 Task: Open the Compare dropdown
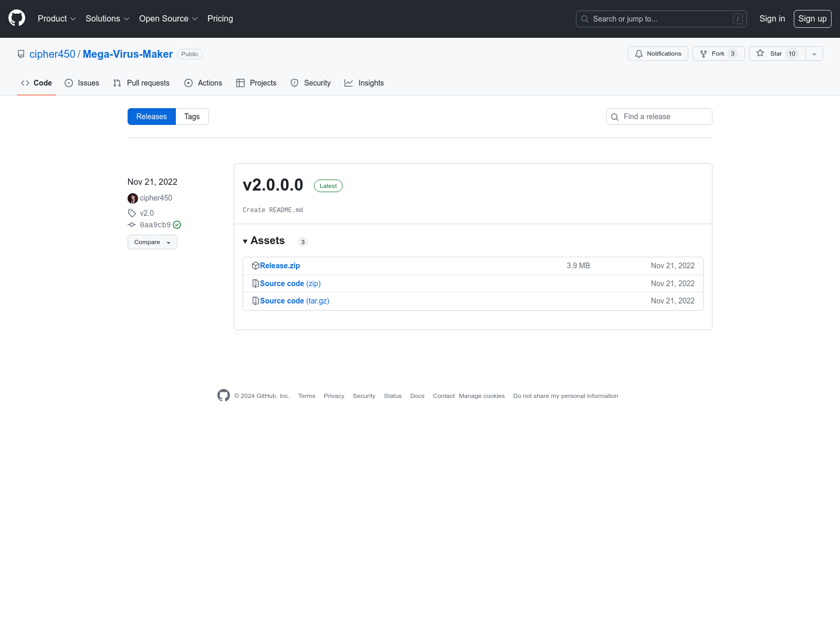[152, 242]
